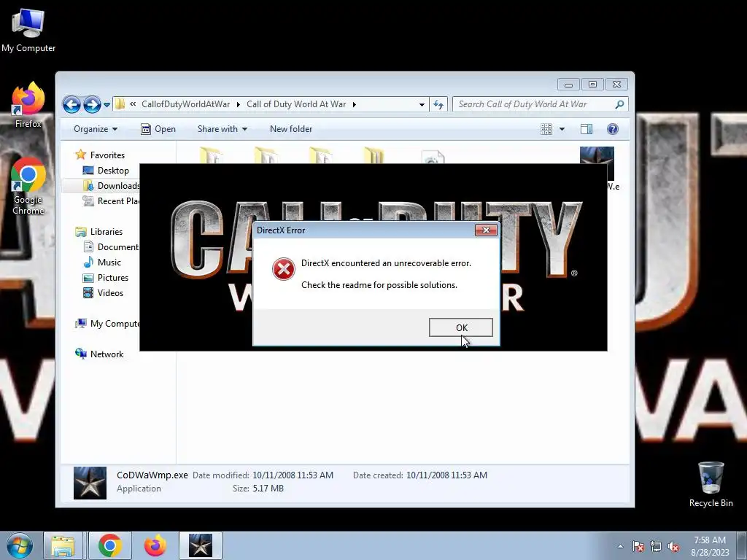Image resolution: width=747 pixels, height=560 pixels.
Task: Expand the view options dropdown arrow
Action: [562, 129]
